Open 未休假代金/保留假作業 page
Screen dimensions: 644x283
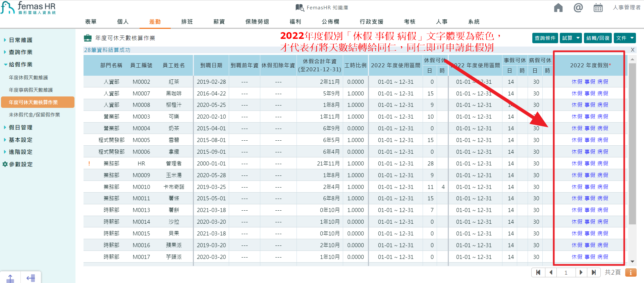tap(34, 115)
